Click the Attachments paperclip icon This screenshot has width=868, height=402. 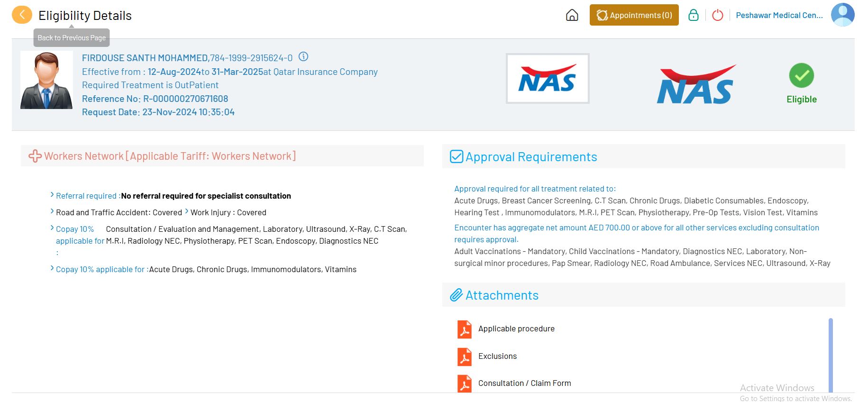(456, 295)
